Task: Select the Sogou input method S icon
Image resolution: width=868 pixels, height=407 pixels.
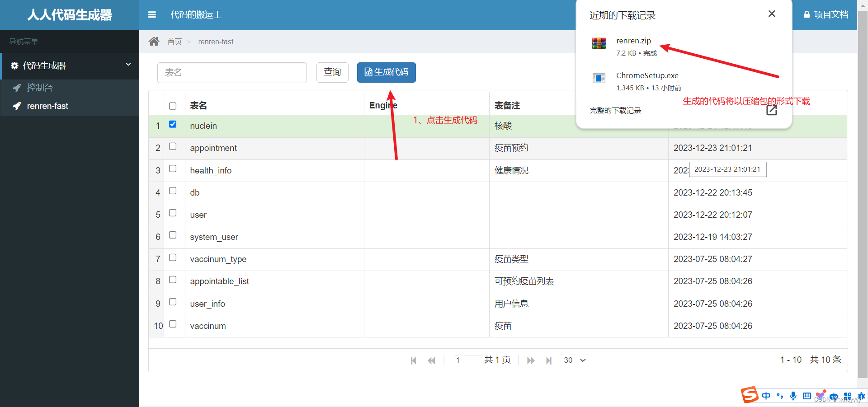Action: 750,395
